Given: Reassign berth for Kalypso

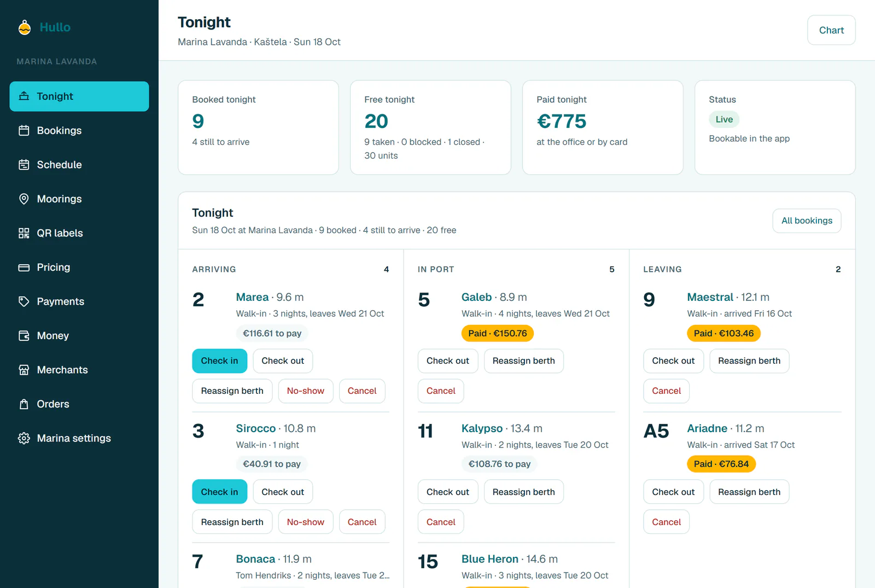Looking at the screenshot, I should [x=524, y=492].
